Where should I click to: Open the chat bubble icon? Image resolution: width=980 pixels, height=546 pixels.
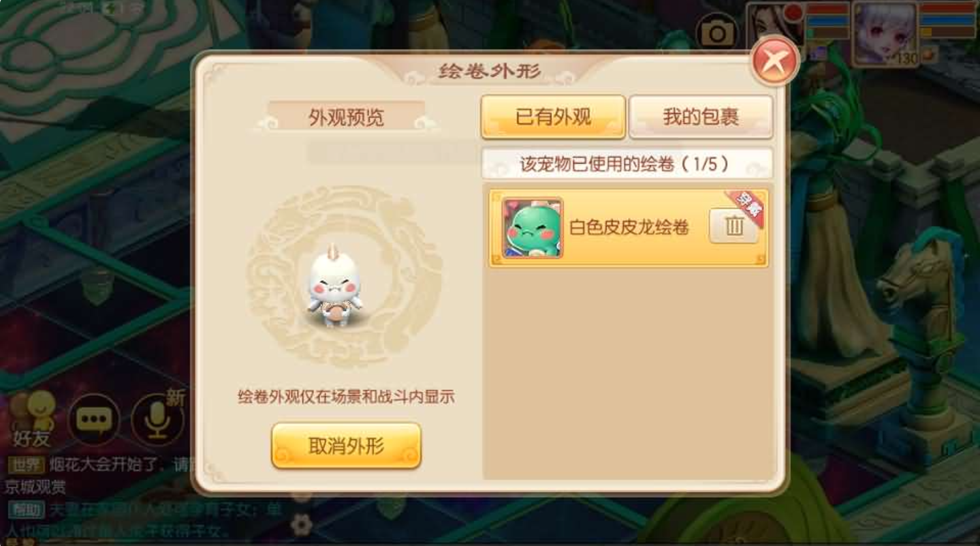[94, 419]
